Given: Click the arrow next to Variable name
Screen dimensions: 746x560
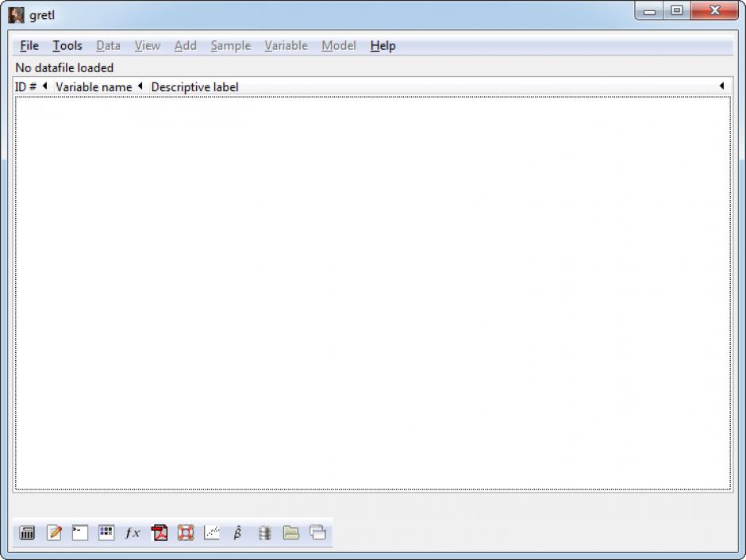Looking at the screenshot, I should 140,86.
